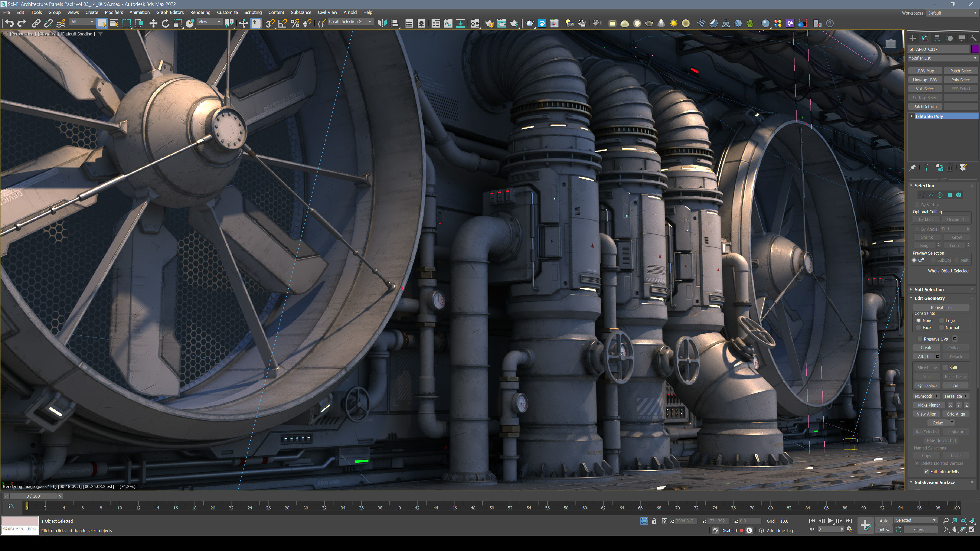Open the Modifier List dropdown
The image size is (980, 551).
coord(942,58)
